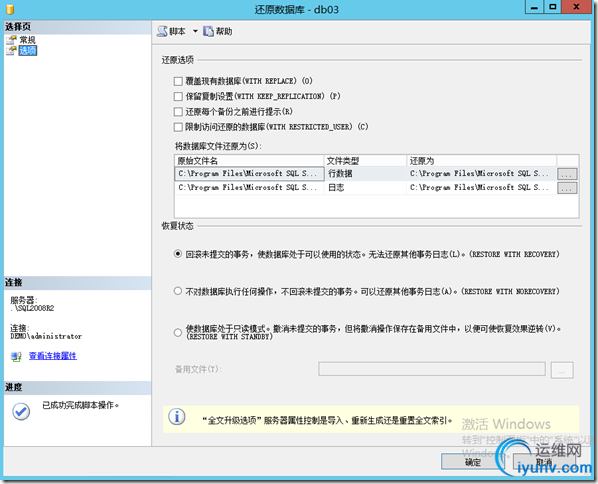Enable restrict access WITH RESTRICTED_USER checkbox
Image resolution: width=598 pixels, height=484 pixels.
[178, 127]
